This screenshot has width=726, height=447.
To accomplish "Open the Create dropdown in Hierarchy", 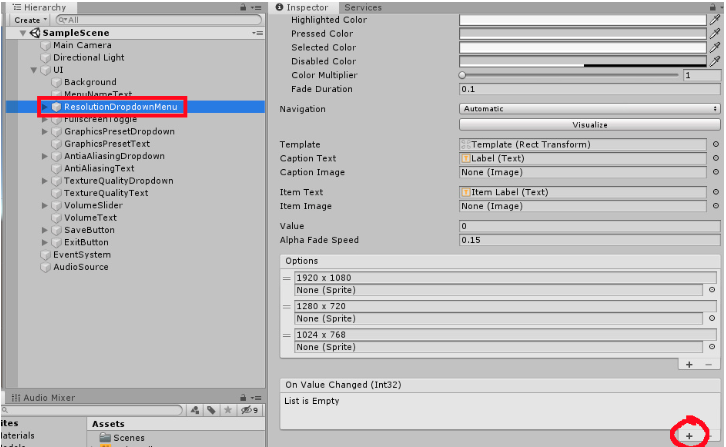I will coord(30,20).
